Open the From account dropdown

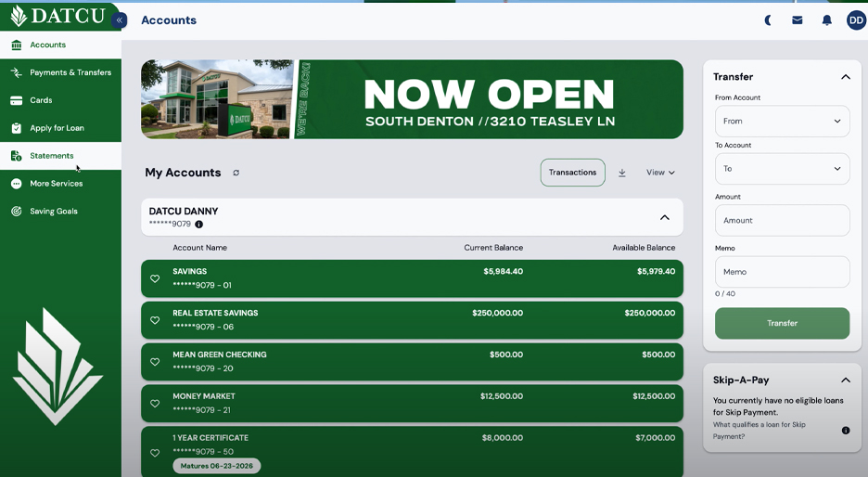point(782,121)
